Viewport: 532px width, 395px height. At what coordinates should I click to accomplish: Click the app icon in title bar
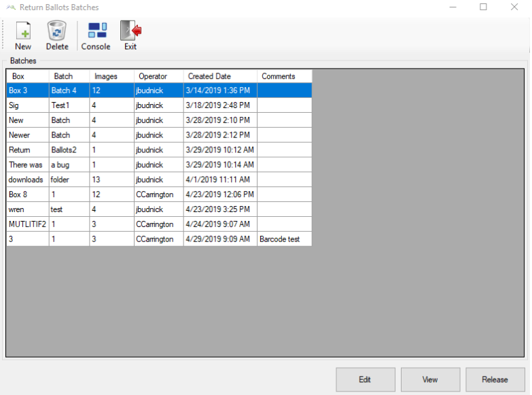tap(11, 7)
